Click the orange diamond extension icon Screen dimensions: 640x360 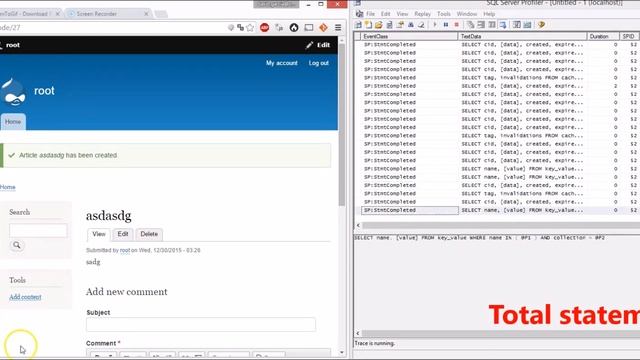click(x=323, y=28)
